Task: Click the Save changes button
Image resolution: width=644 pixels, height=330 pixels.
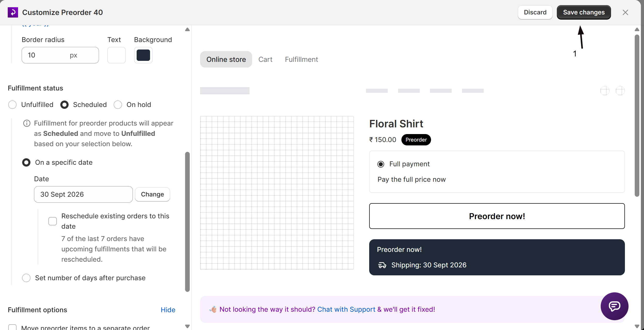Action: pos(584,12)
